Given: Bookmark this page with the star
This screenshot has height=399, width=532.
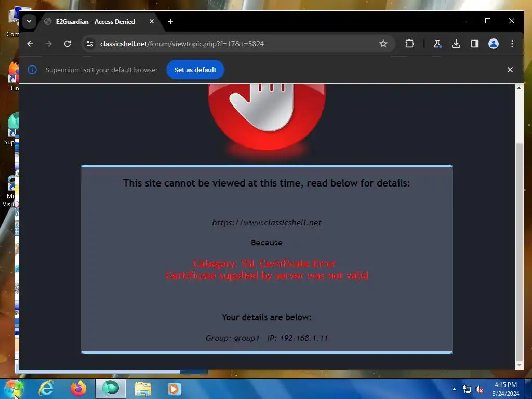Looking at the screenshot, I should pos(383,44).
